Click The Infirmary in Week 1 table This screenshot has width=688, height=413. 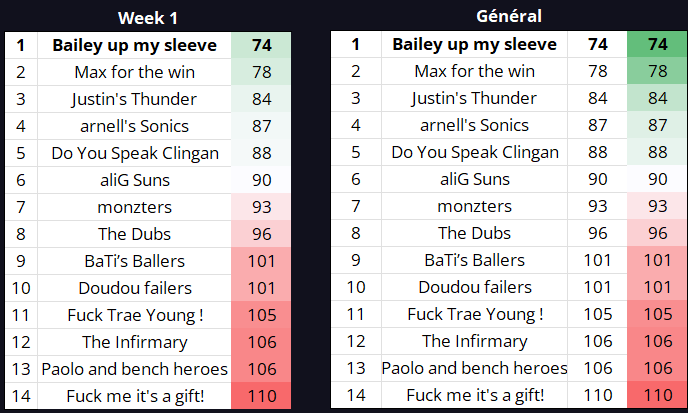pos(134,342)
